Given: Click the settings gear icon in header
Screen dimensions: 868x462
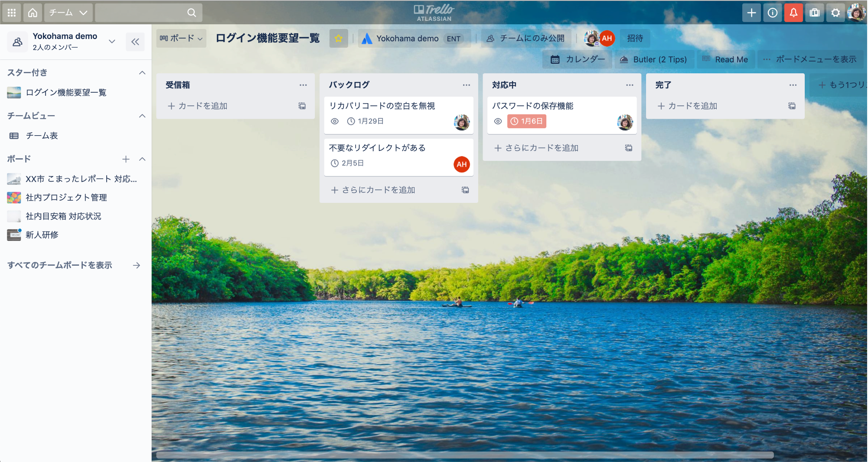Looking at the screenshot, I should (x=835, y=13).
